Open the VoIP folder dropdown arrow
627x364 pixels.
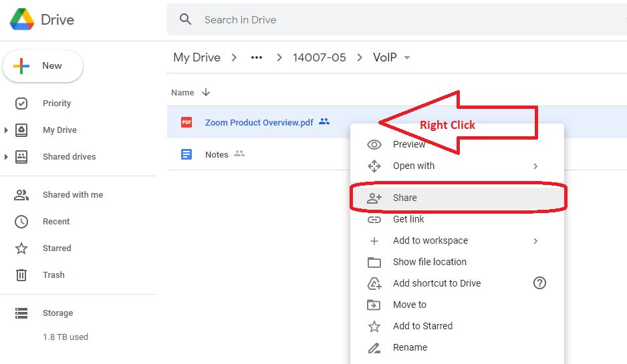coord(407,57)
